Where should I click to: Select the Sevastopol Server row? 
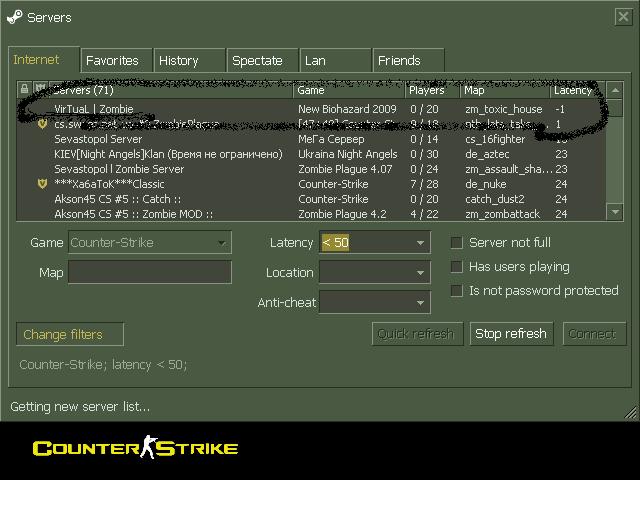311,139
